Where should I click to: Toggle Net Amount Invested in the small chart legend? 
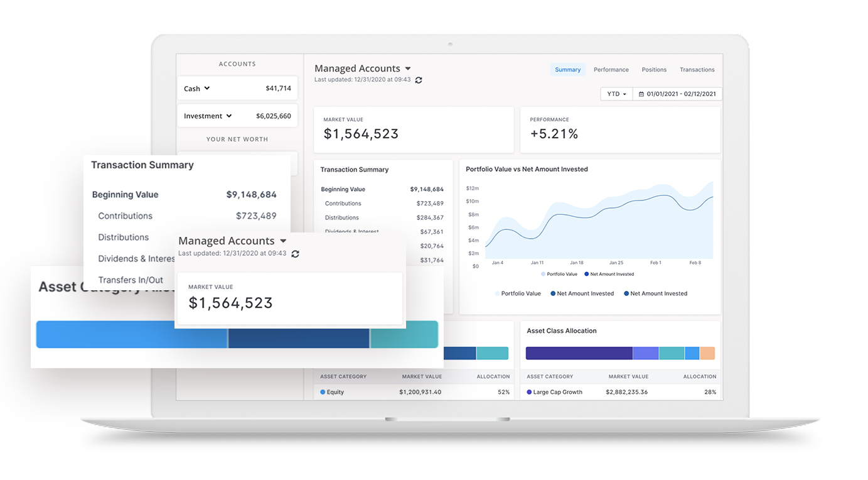coord(609,274)
